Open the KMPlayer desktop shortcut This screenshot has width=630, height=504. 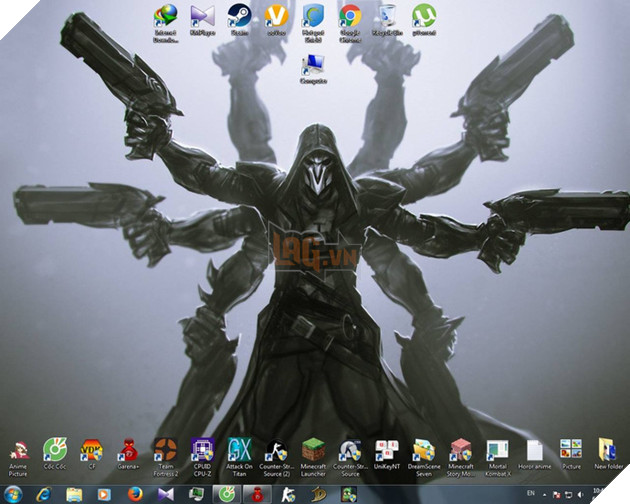click(202, 19)
